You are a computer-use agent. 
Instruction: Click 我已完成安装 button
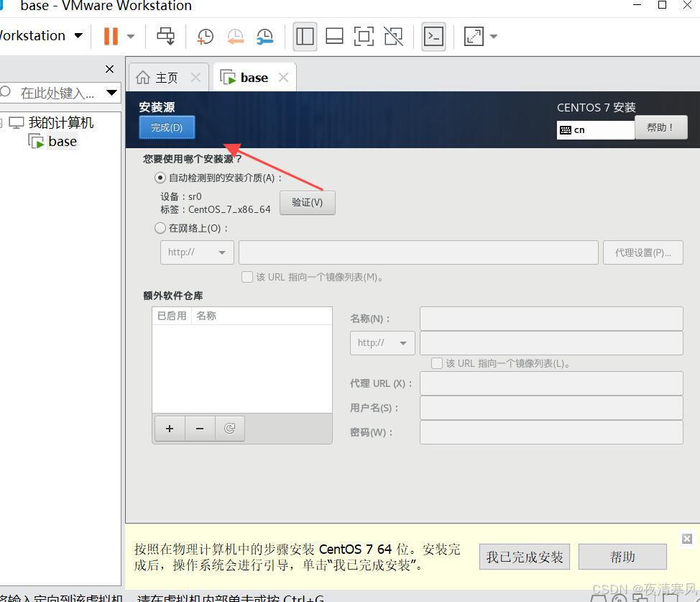click(525, 557)
